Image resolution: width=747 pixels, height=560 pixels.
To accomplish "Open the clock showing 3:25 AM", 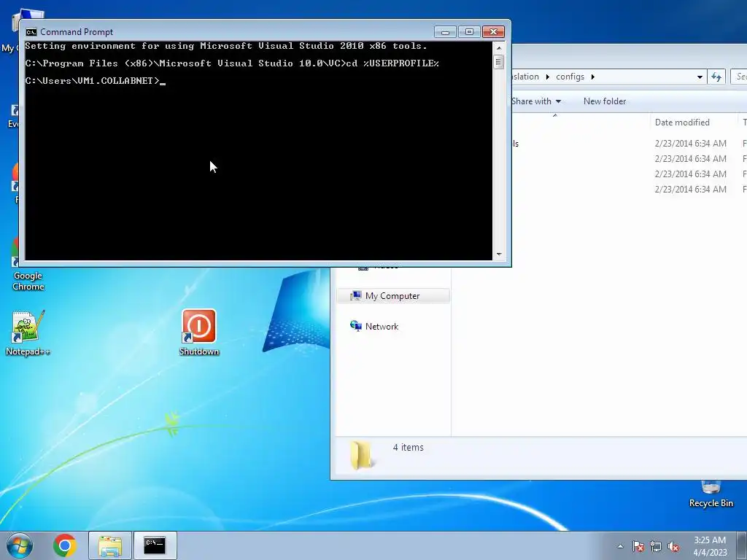I will (x=710, y=545).
